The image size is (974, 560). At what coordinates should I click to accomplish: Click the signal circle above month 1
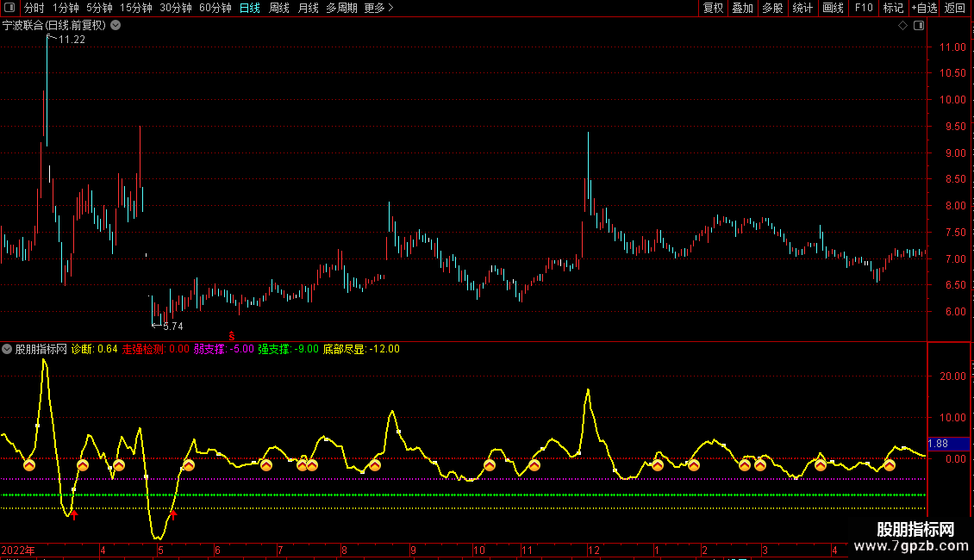(657, 465)
